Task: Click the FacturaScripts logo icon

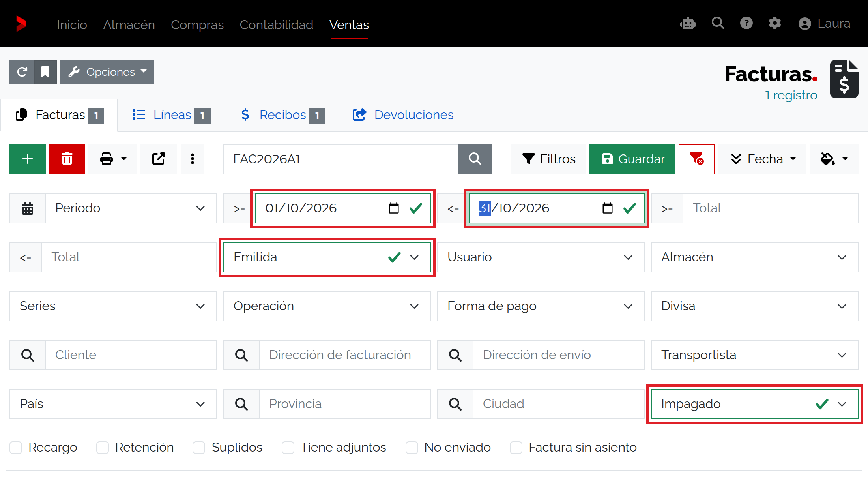Action: pyautogui.click(x=21, y=24)
